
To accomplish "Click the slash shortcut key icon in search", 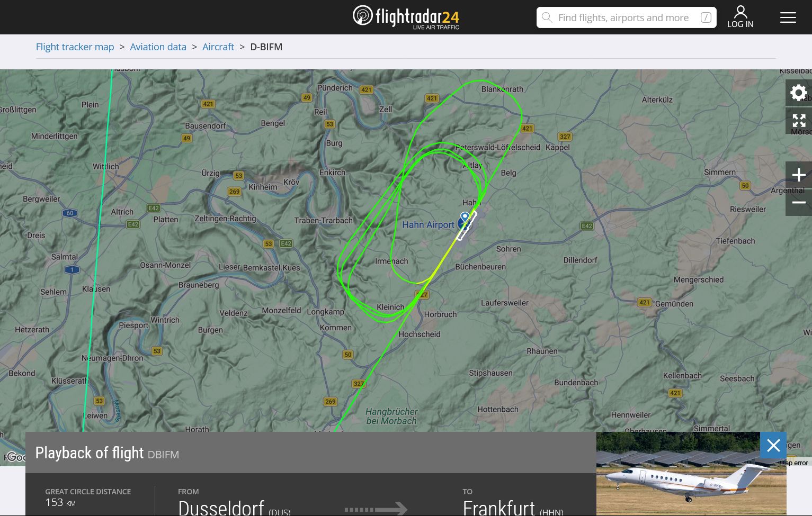I will 706,17.
